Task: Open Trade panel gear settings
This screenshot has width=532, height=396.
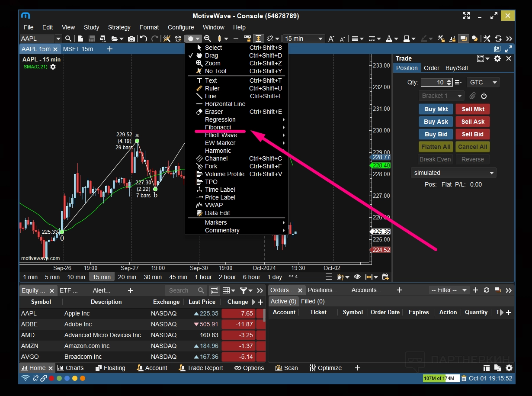Action: 497,58
